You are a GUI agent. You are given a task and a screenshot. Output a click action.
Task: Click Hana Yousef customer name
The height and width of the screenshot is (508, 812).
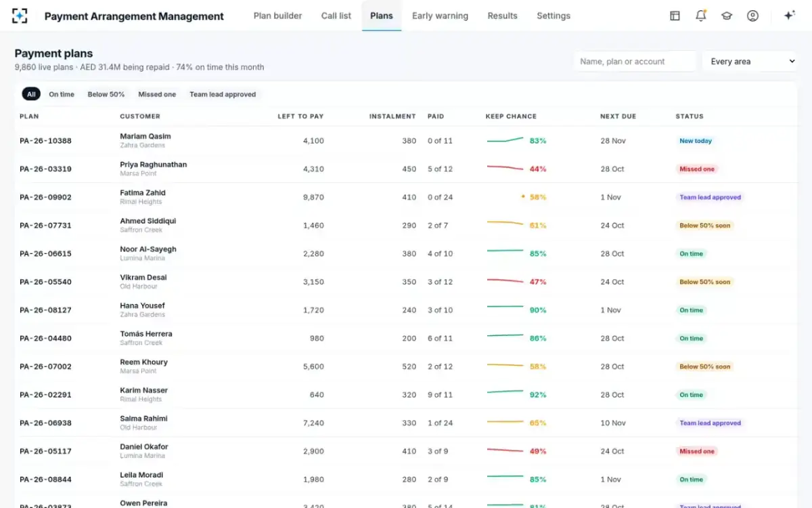point(142,305)
